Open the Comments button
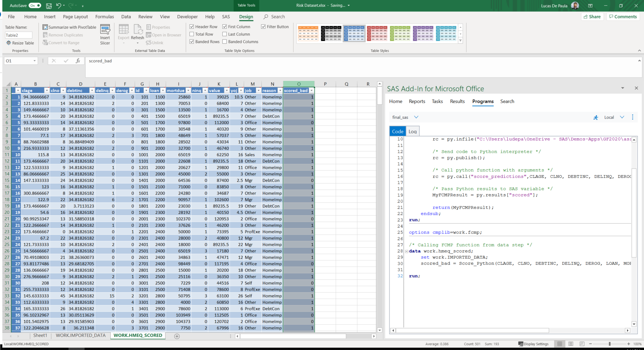 click(x=623, y=17)
